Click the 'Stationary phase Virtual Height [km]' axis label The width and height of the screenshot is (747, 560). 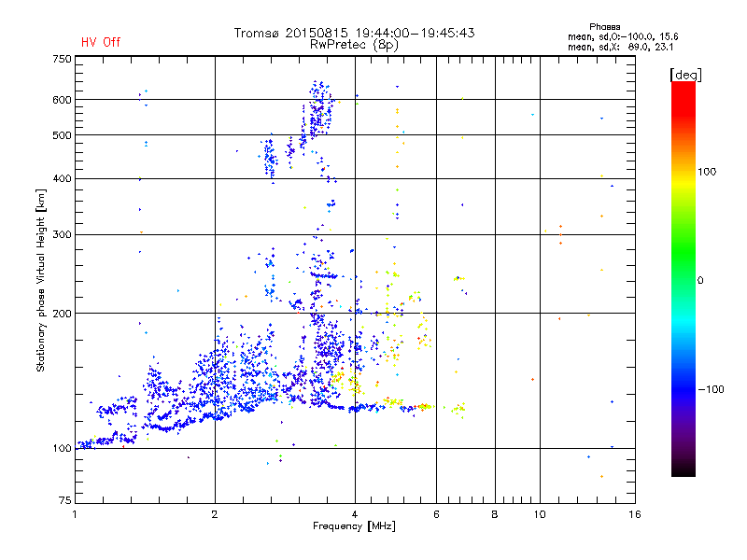(41, 281)
